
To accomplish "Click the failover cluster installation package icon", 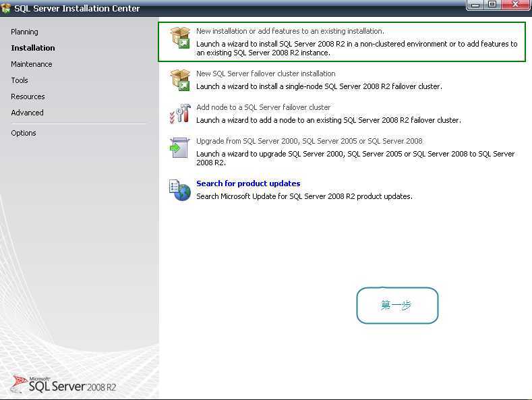I will (180, 80).
